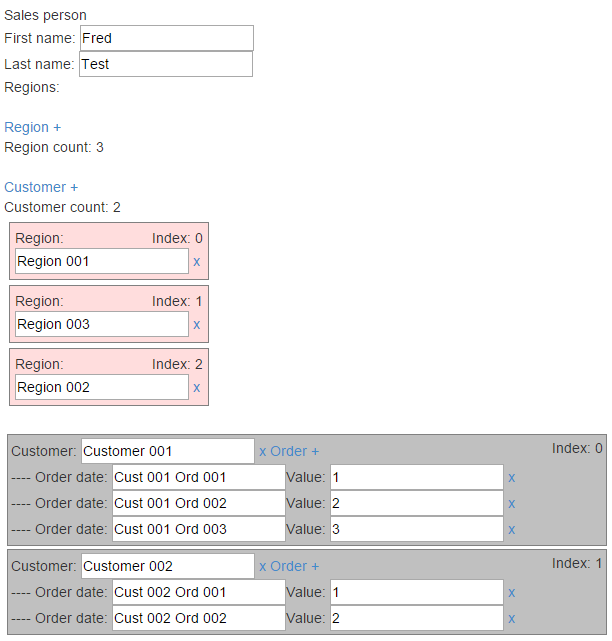Remove order Cust 001 Ord 001

click(x=511, y=478)
